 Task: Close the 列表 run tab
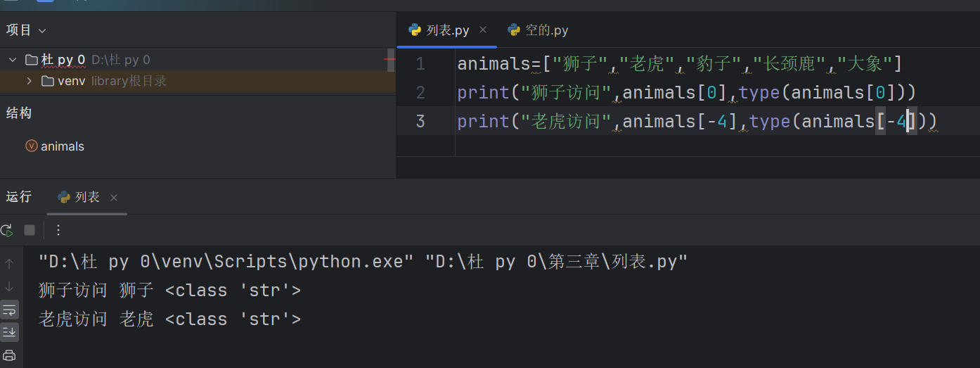[114, 198]
